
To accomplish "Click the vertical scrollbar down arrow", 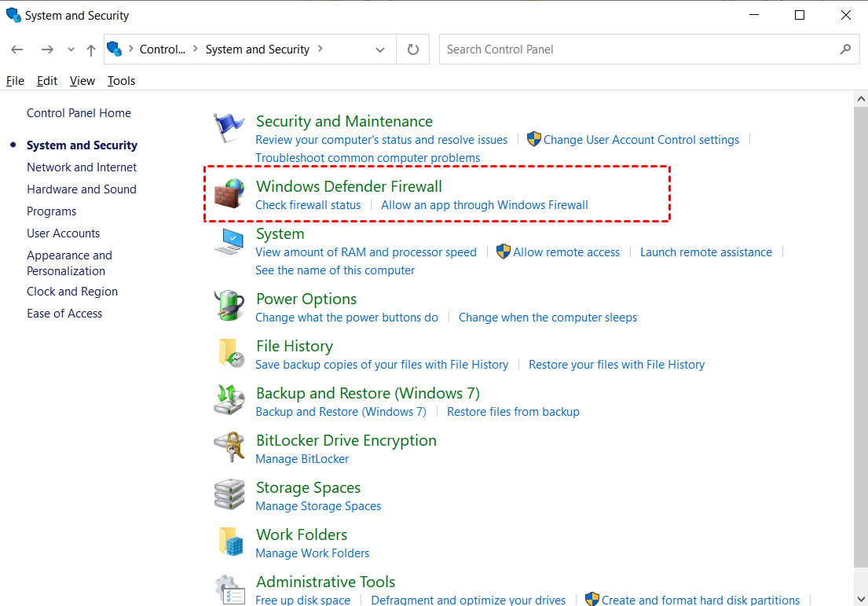I will click(861, 599).
